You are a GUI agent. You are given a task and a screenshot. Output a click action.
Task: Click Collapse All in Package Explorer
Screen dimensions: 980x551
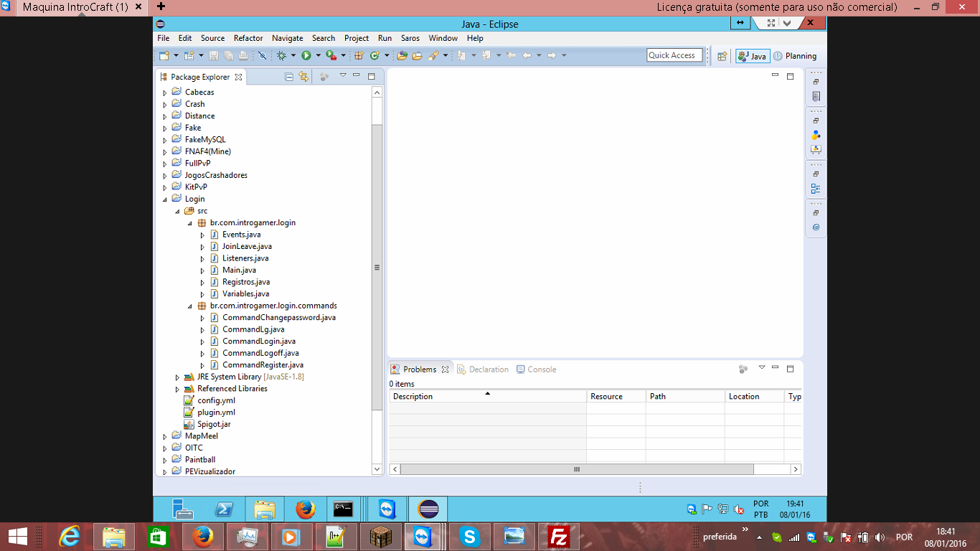click(x=289, y=77)
